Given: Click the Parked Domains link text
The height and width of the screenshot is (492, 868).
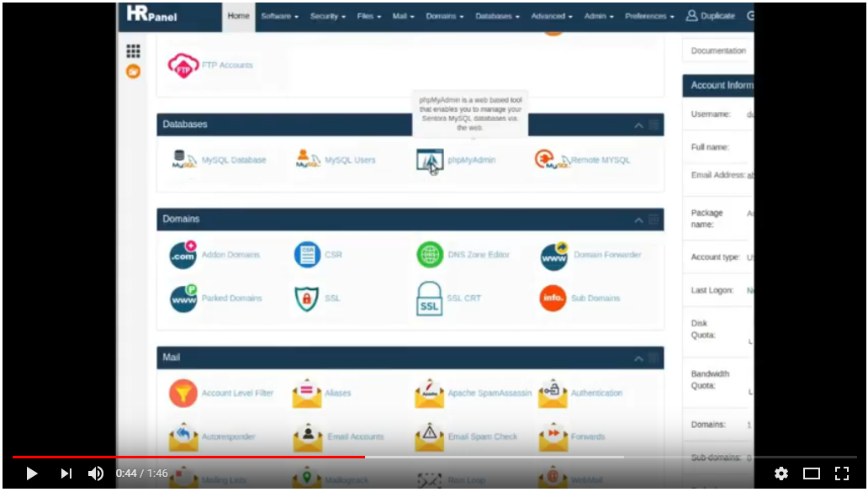Looking at the screenshot, I should point(231,298).
